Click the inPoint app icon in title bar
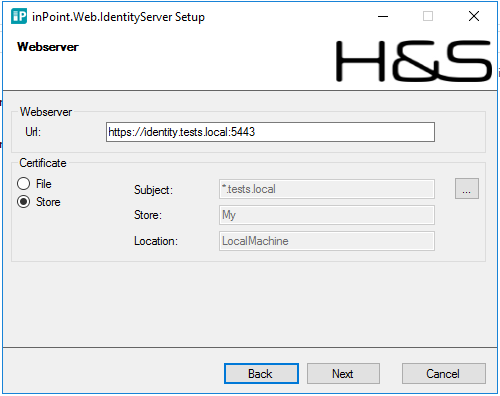 point(19,16)
